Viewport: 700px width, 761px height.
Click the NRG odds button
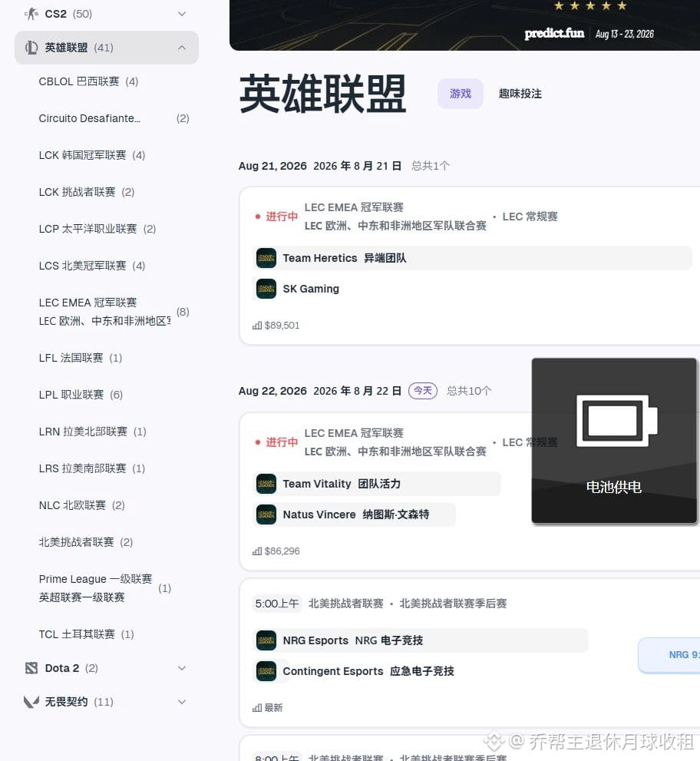(669, 655)
